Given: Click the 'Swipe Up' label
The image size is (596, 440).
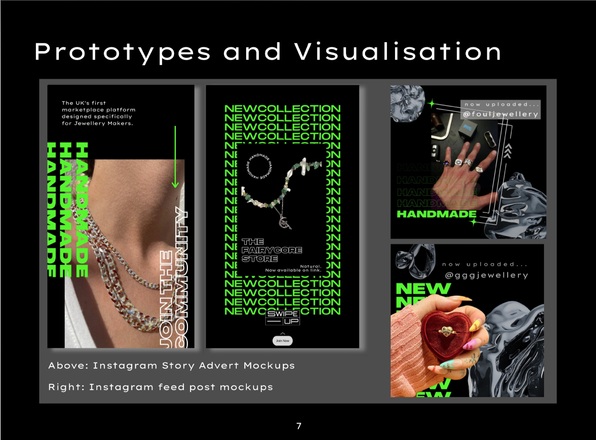Looking at the screenshot, I should pyautogui.click(x=283, y=318).
